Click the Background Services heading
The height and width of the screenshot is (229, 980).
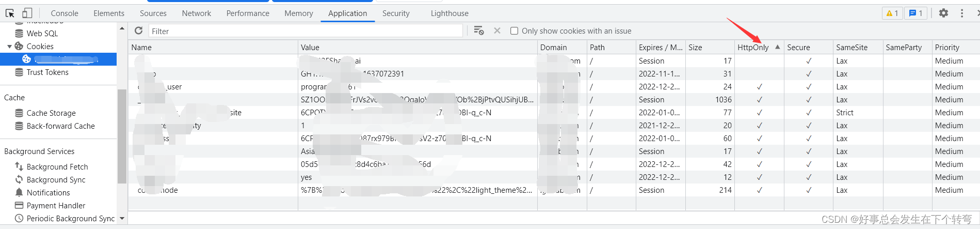(39, 151)
